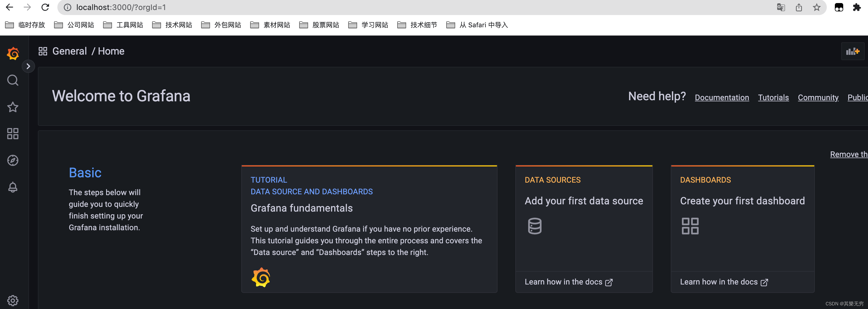
Task: Open the Documentation help link
Action: click(x=721, y=98)
